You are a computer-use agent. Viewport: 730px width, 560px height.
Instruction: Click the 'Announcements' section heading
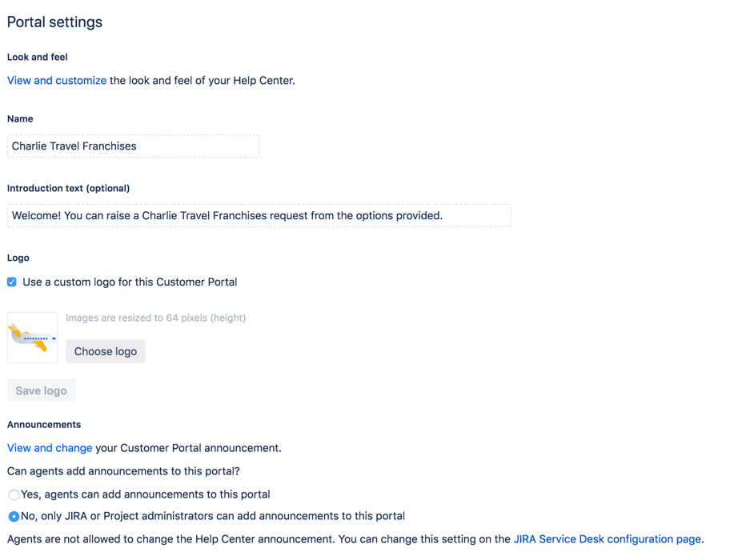[44, 424]
